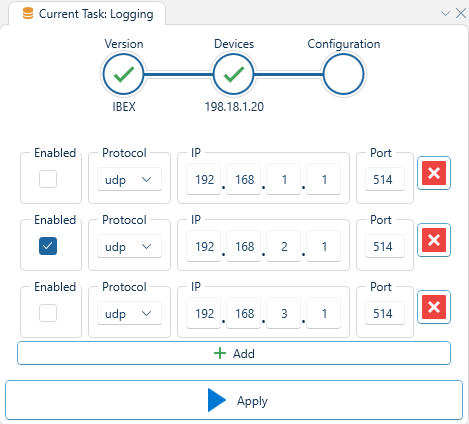Image resolution: width=469 pixels, height=424 pixels.
Task: Click the Apply button
Action: [234, 400]
